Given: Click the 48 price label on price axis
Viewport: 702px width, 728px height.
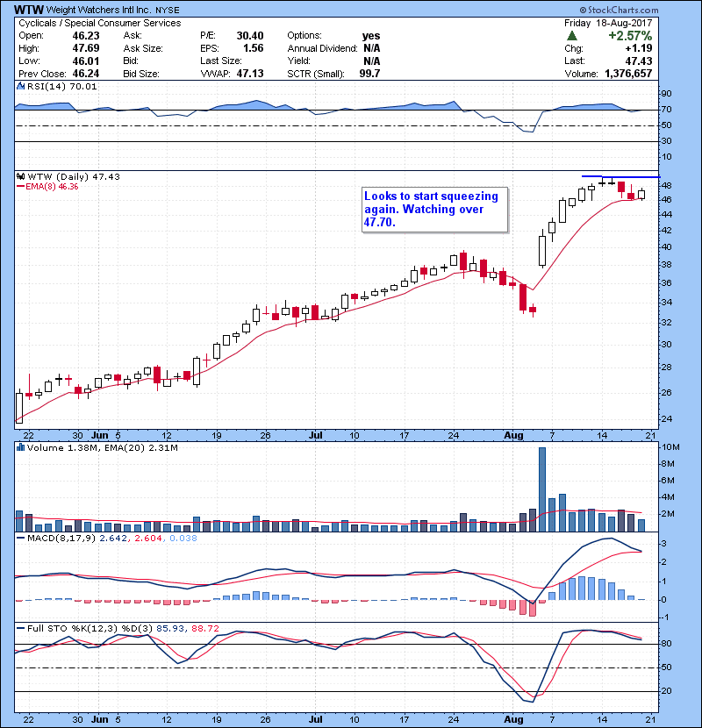Looking at the screenshot, I should [x=666, y=186].
